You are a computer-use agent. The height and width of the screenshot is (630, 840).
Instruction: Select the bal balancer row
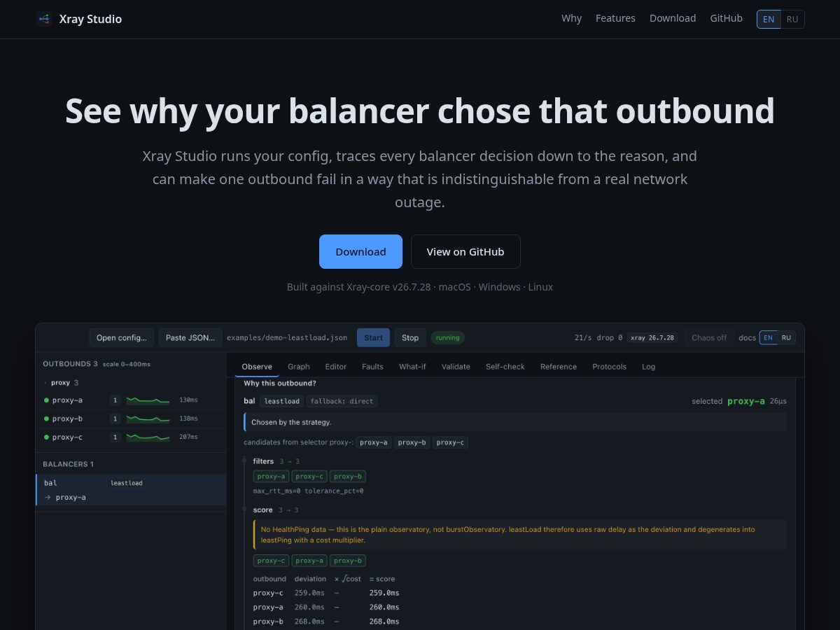(x=130, y=490)
